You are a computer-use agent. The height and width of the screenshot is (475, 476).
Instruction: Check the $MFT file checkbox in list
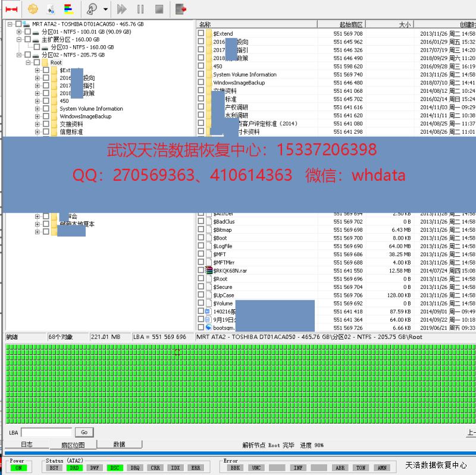(x=201, y=254)
